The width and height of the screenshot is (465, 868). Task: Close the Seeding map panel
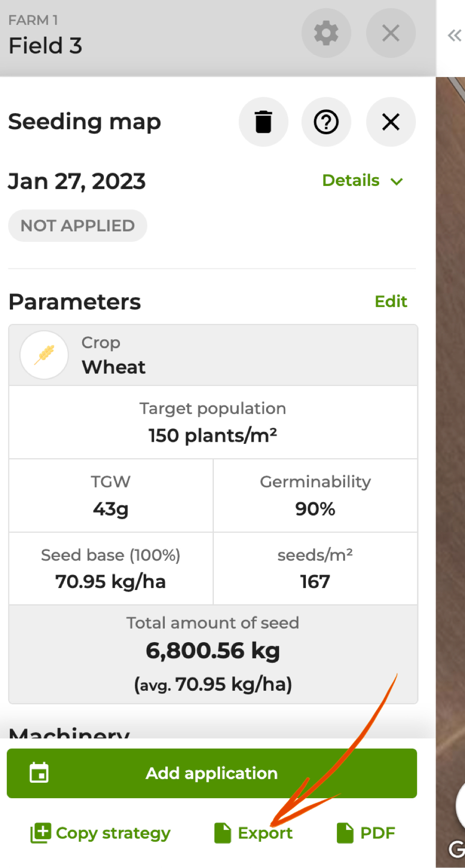[391, 122]
